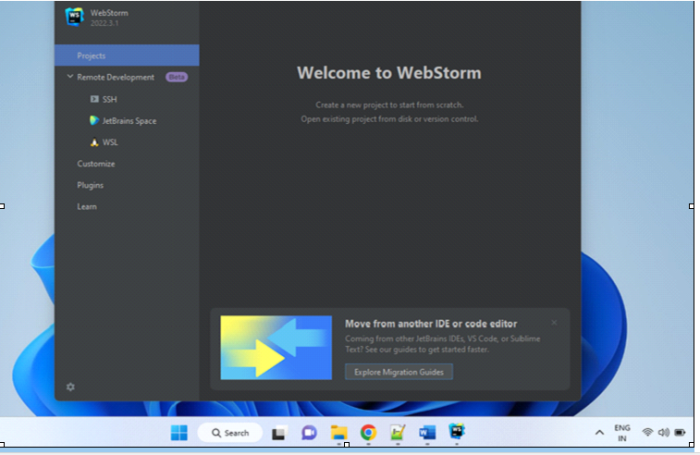Click the WebStorm logo icon
The height and width of the screenshot is (455, 700).
point(74,17)
